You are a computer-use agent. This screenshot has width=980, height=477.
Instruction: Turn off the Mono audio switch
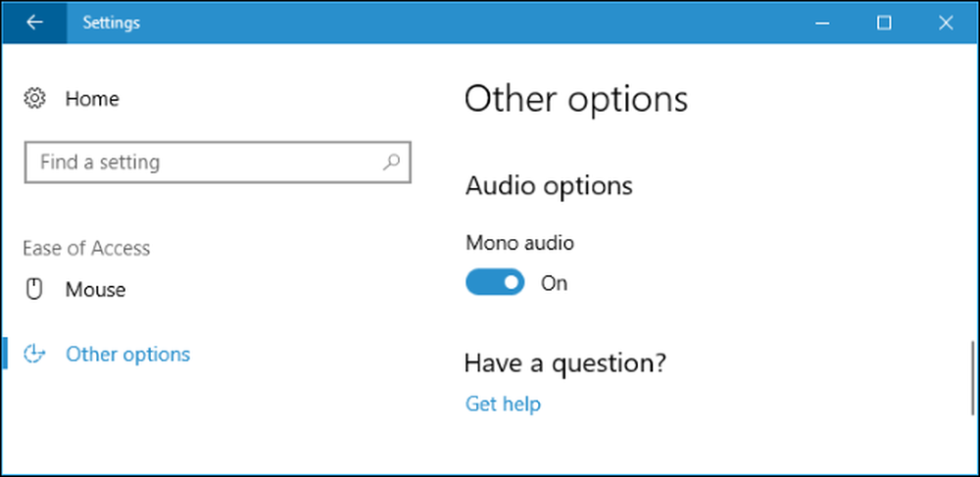tap(495, 283)
